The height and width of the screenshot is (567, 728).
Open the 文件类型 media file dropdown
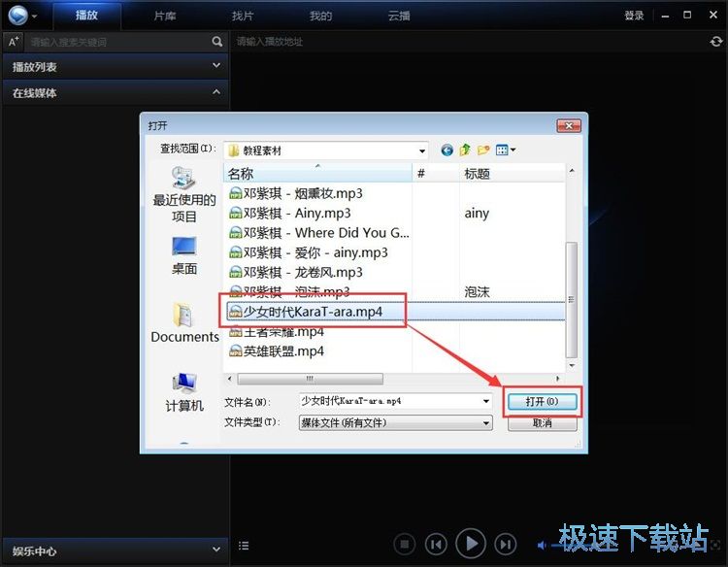click(x=486, y=422)
